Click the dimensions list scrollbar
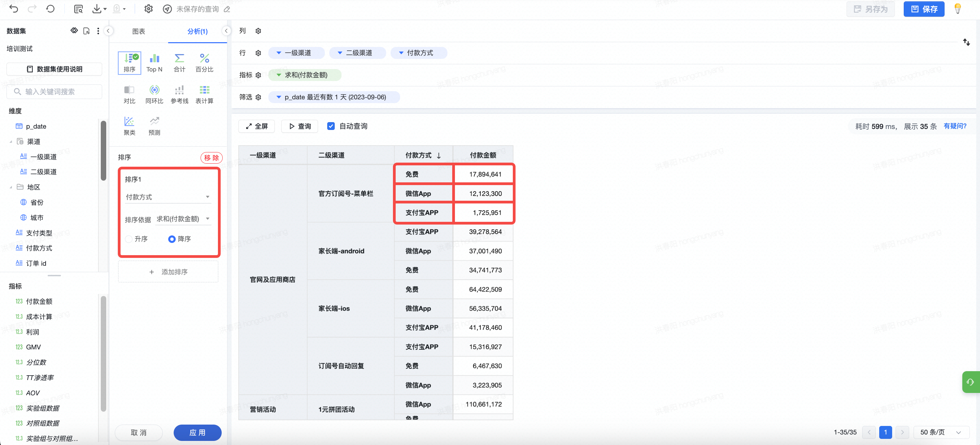This screenshot has height=445, width=980. (103, 150)
